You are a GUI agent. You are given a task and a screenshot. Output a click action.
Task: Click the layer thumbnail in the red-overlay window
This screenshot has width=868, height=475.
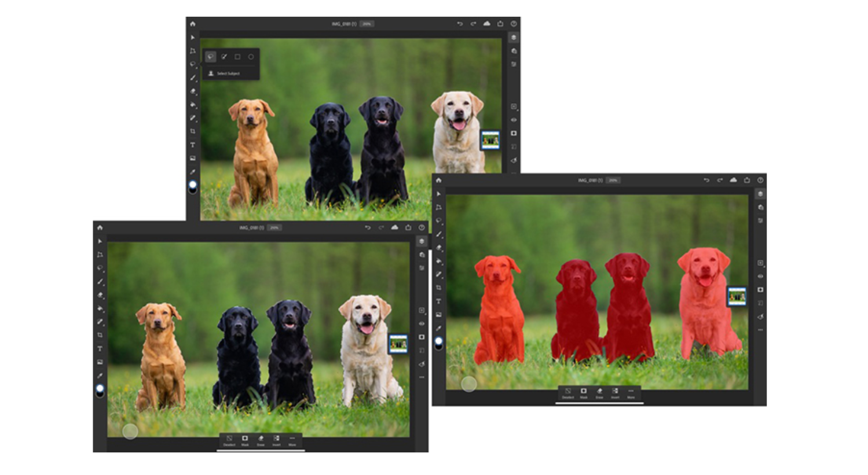point(737,296)
